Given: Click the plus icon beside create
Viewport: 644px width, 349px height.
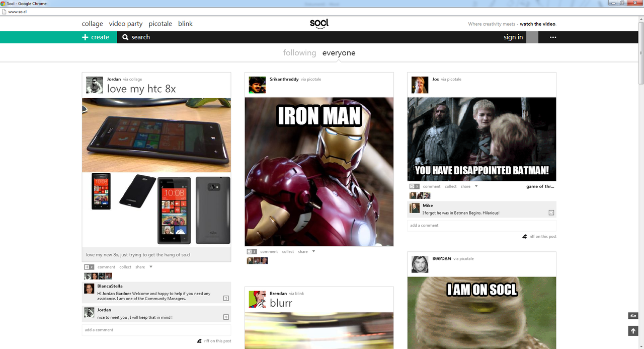Looking at the screenshot, I should pyautogui.click(x=86, y=37).
